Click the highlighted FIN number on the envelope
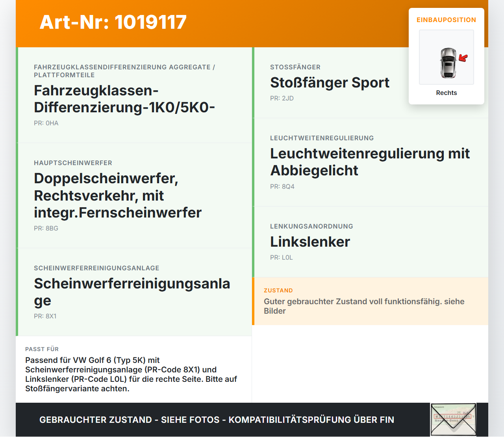The height and width of the screenshot is (437, 504). pos(453,417)
